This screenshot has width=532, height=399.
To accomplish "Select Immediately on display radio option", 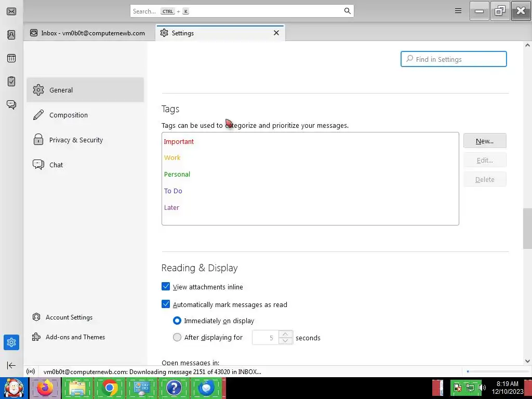I will [177, 320].
